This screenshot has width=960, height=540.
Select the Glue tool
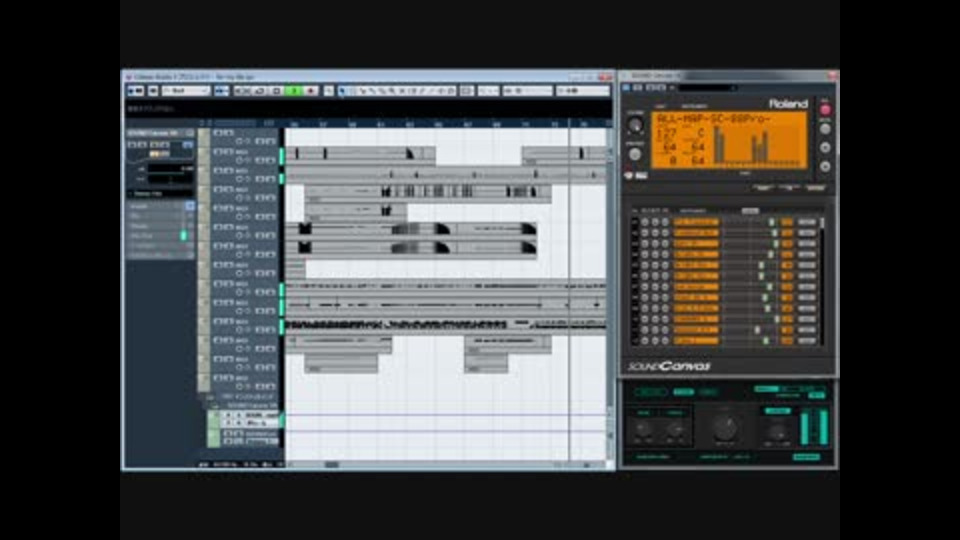(x=372, y=91)
